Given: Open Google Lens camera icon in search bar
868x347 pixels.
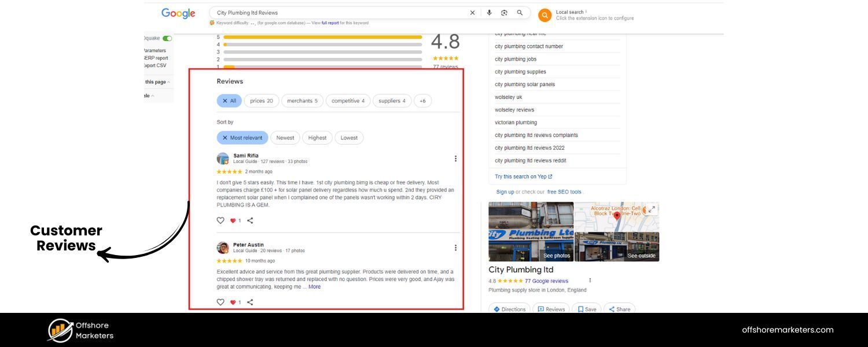Looking at the screenshot, I should coord(503,12).
